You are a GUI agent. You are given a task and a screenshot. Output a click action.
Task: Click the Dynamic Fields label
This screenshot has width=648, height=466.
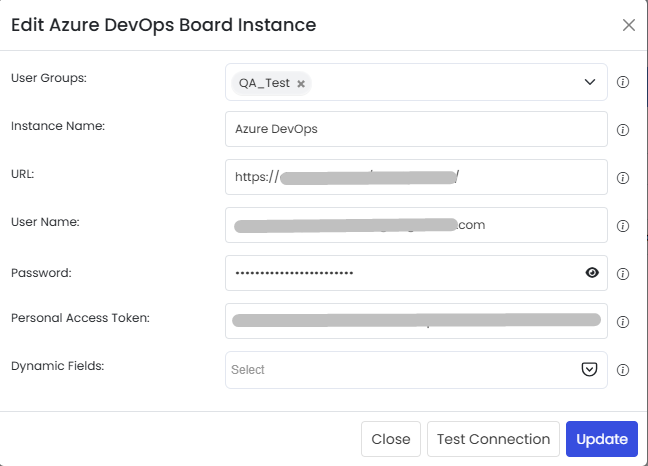pos(57,366)
